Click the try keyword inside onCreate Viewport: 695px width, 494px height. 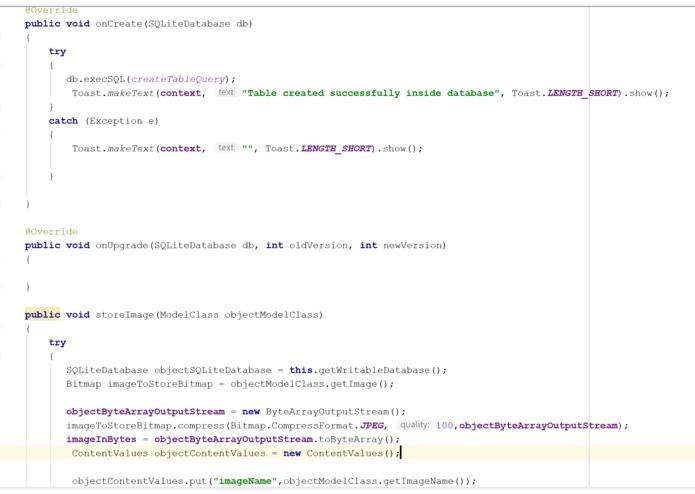pyautogui.click(x=57, y=51)
